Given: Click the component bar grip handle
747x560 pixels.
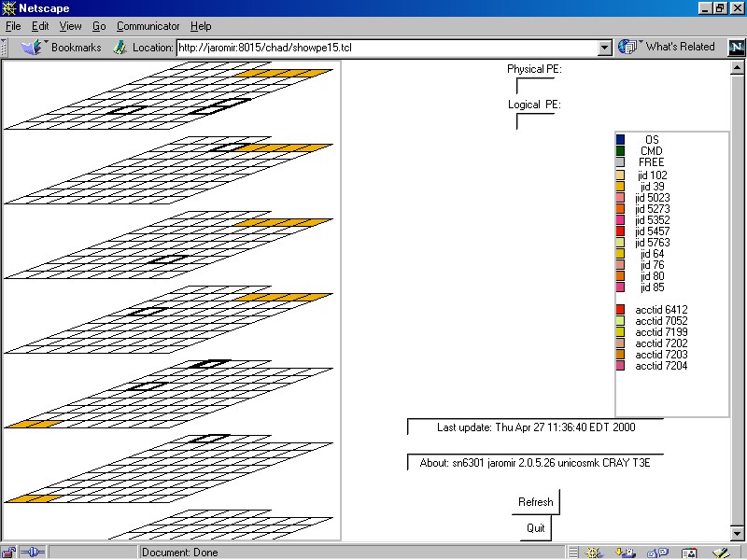Looking at the screenshot, I should (573, 553).
